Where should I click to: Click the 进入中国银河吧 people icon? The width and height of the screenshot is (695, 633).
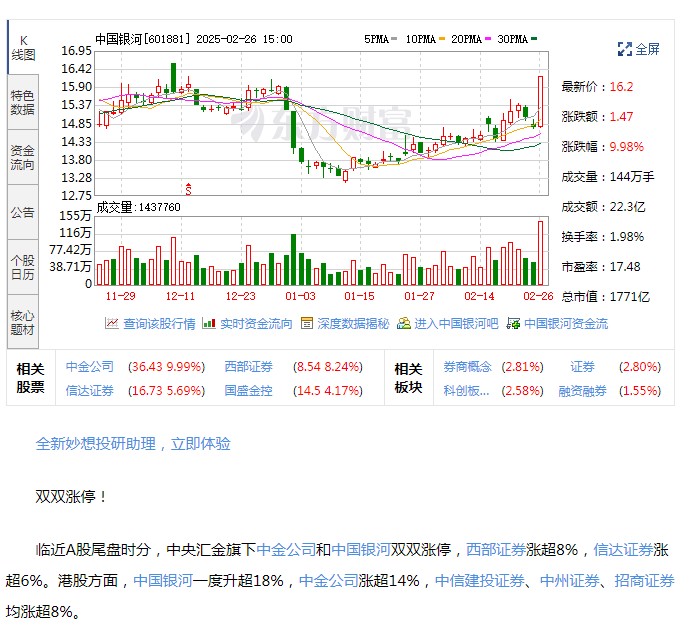click(404, 323)
